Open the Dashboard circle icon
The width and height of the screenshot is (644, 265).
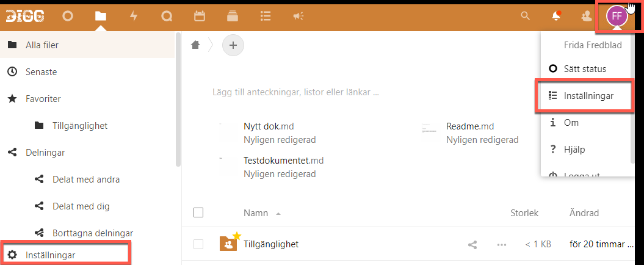click(67, 16)
